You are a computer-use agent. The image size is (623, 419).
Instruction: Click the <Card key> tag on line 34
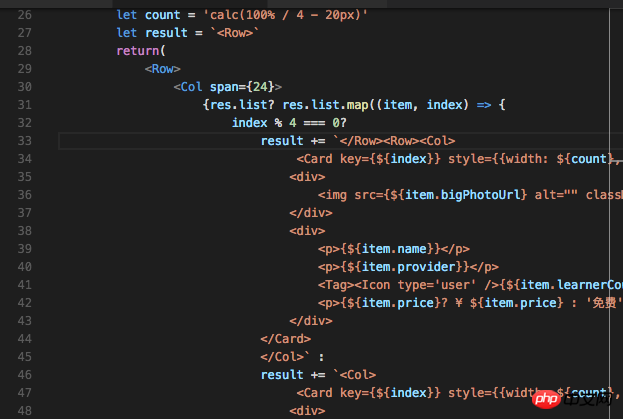point(336,159)
